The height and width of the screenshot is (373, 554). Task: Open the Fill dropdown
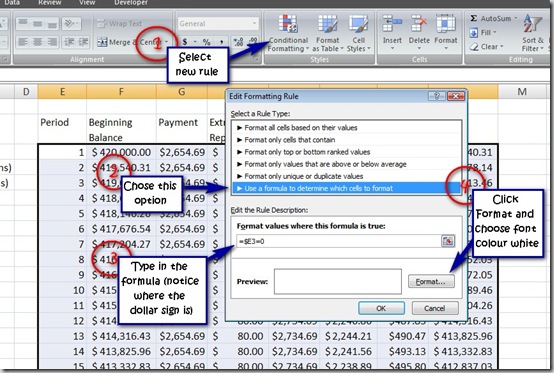click(483, 33)
